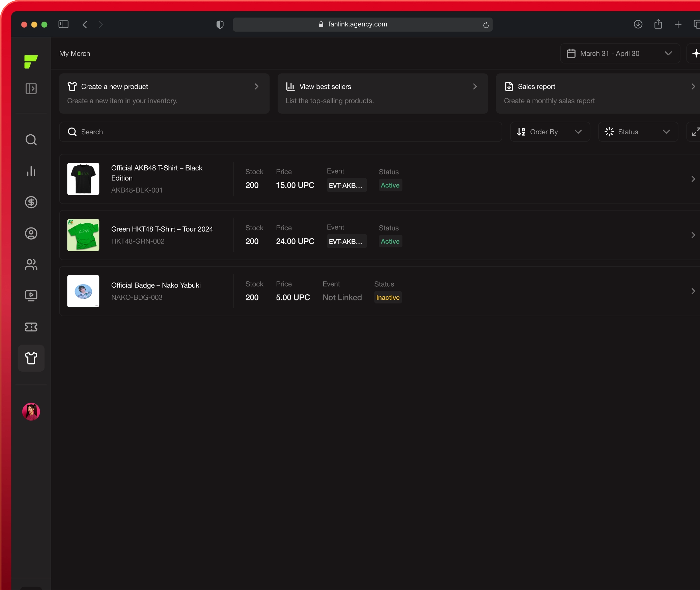Viewport: 700px width, 590px height.
Task: Click the chevron on Create a new product
Action: [256, 87]
